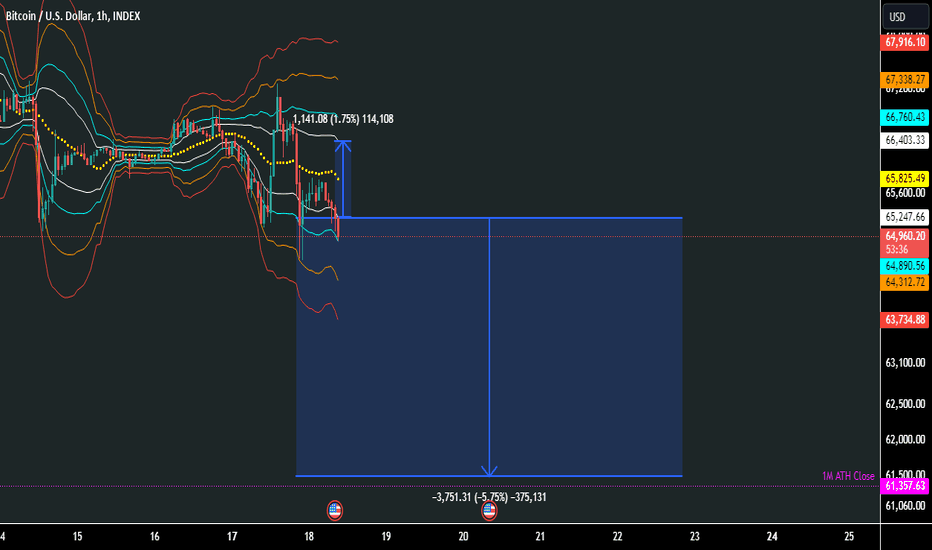
Task: Click the 53:36 bar countdown timer
Action: click(897, 249)
